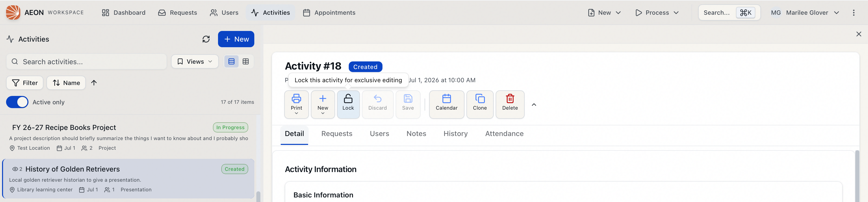Click the New toolbar plus icon
868x202 pixels.
323,99
